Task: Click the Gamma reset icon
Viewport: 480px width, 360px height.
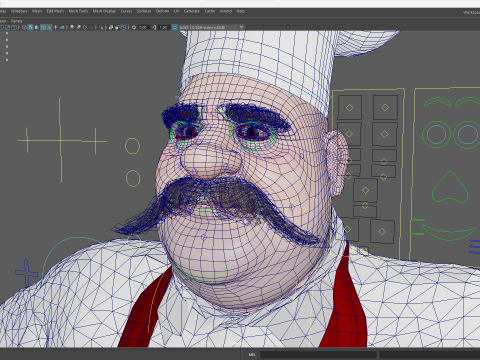Action: tap(154, 27)
